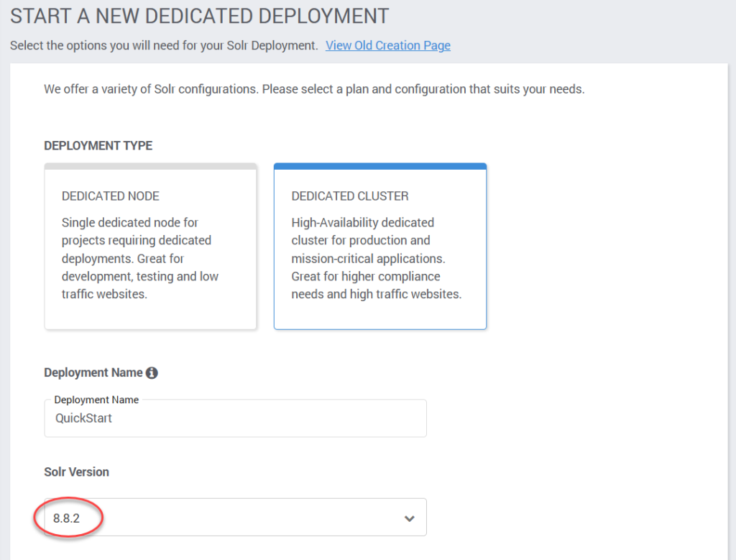
Task: Click the 8.8.2 version value
Action: coord(67,518)
